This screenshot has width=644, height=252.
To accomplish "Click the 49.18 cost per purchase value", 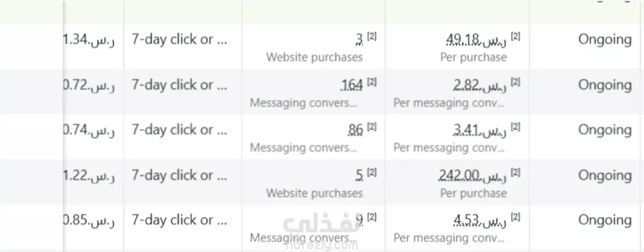I will pos(476,39).
